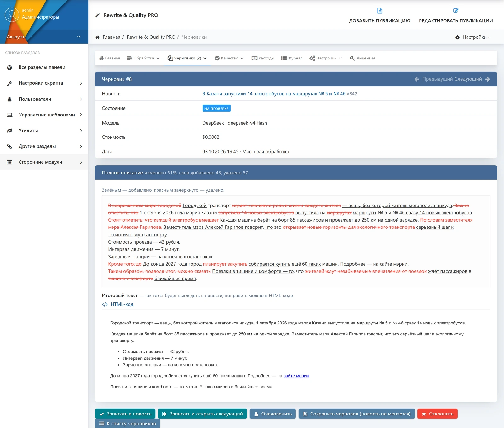Go to previous draft via left arrow
The height and width of the screenshot is (428, 504).
417,79
